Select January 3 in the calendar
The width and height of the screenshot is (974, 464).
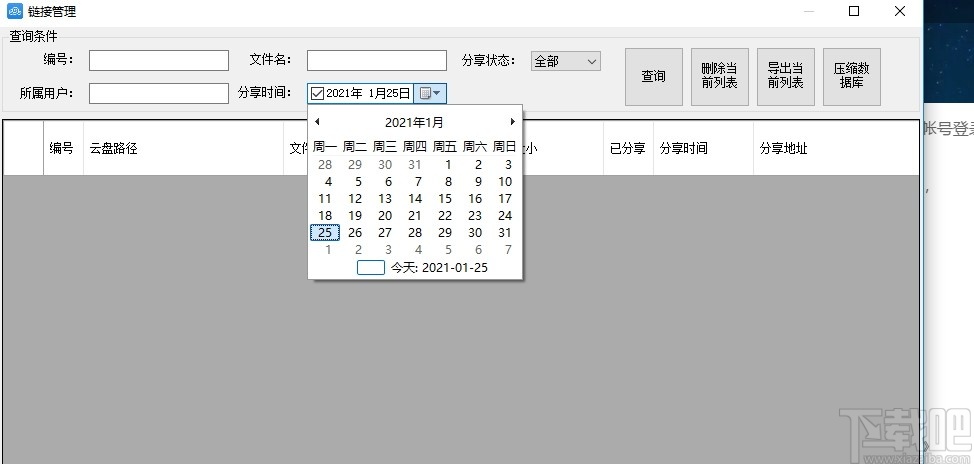508,165
